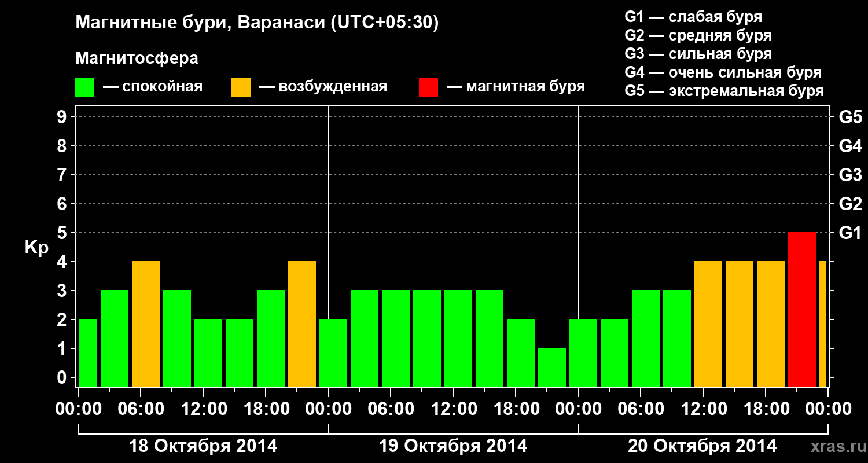The width and height of the screenshot is (868, 463).
Task: Select the '18 Октября 2014' date label
Action: click(x=203, y=446)
